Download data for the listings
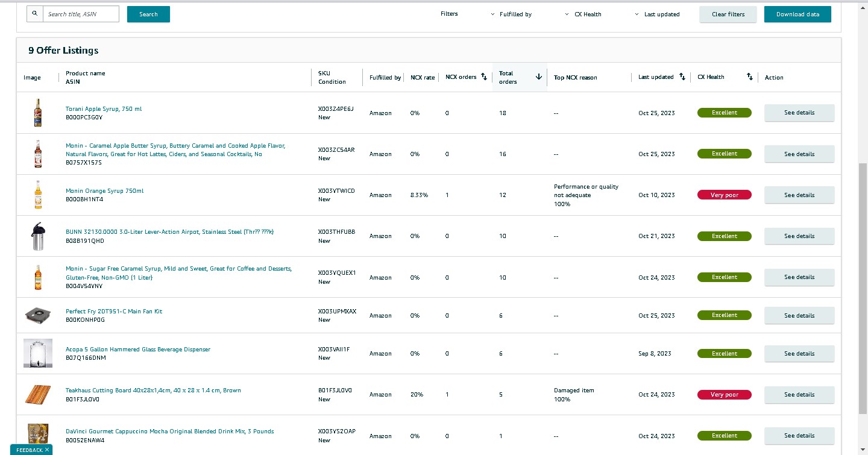 [797, 14]
